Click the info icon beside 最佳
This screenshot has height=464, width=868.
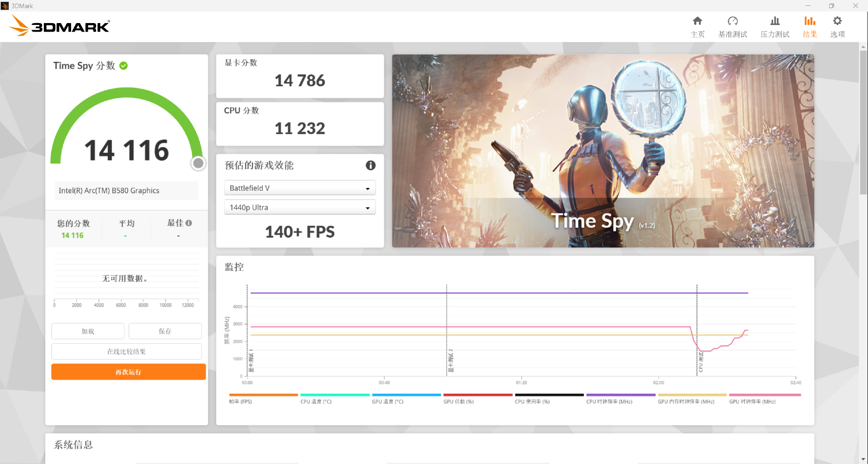tap(189, 223)
